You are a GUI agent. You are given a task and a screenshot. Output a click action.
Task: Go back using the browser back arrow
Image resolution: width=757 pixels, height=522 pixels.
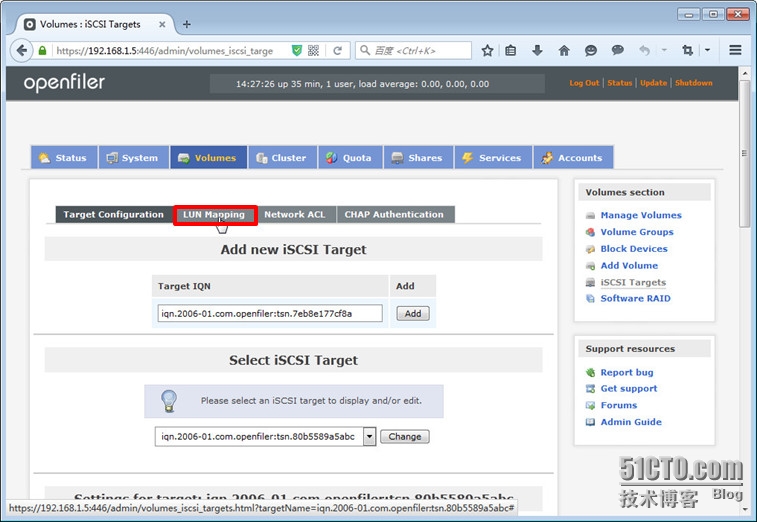[x=22, y=50]
